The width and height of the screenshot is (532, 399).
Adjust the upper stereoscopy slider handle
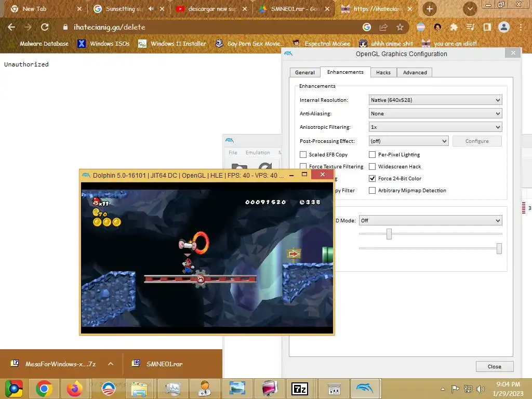389,234
